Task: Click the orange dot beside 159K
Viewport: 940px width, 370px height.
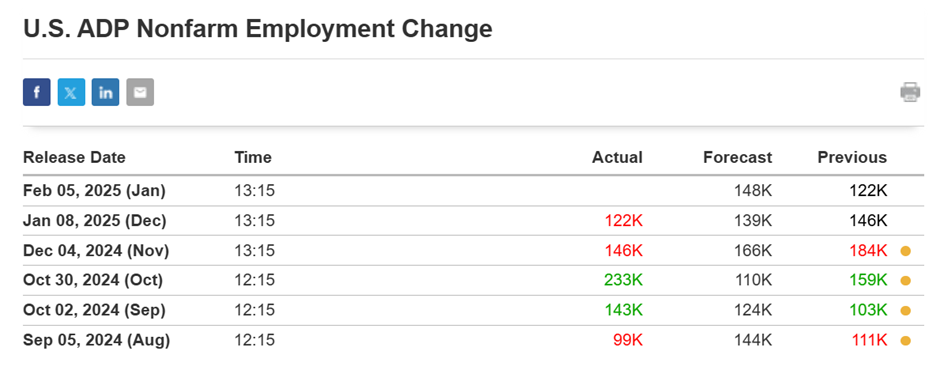Action: pos(905,281)
